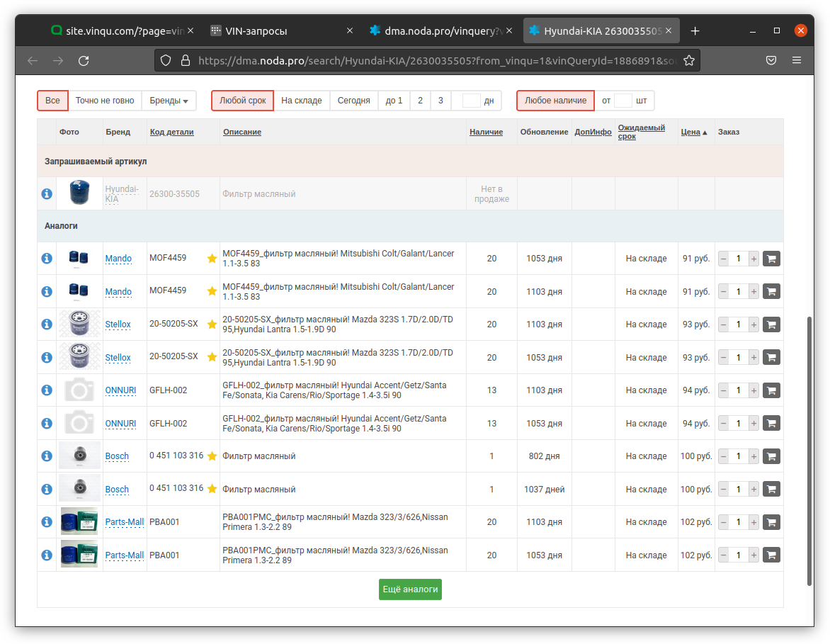Open Bosch brand link in 802 дня row

(x=116, y=456)
